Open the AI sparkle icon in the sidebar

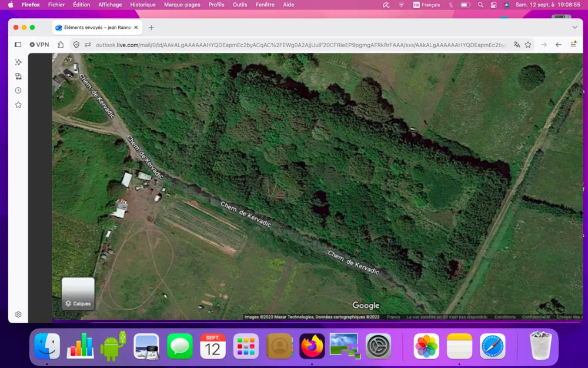pyautogui.click(x=18, y=62)
